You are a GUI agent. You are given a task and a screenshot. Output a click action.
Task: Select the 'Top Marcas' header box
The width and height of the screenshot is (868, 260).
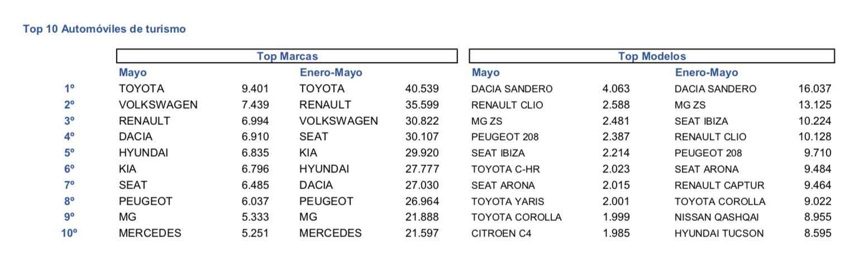[x=287, y=56]
